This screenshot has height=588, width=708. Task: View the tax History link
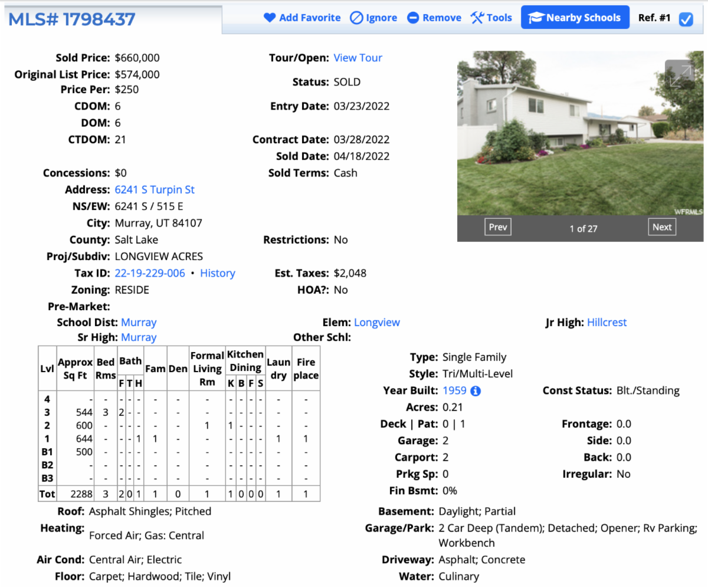coord(218,272)
